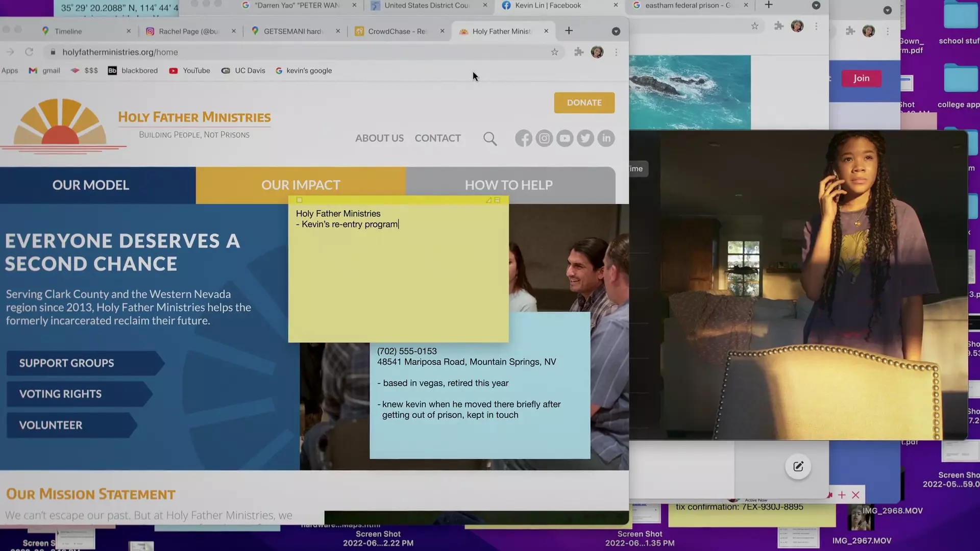Image resolution: width=980 pixels, height=551 pixels.
Task: Open the college app desktop folder
Action: tap(960, 87)
